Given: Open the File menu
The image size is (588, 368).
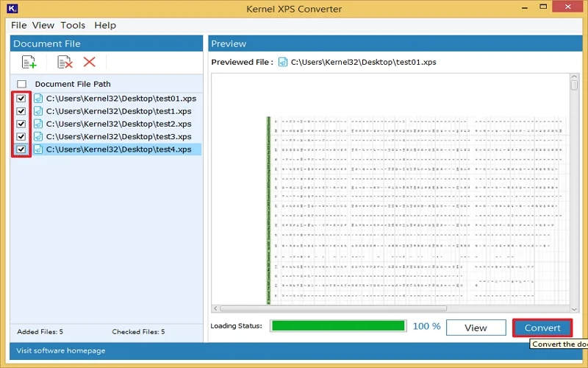Looking at the screenshot, I should [x=18, y=25].
